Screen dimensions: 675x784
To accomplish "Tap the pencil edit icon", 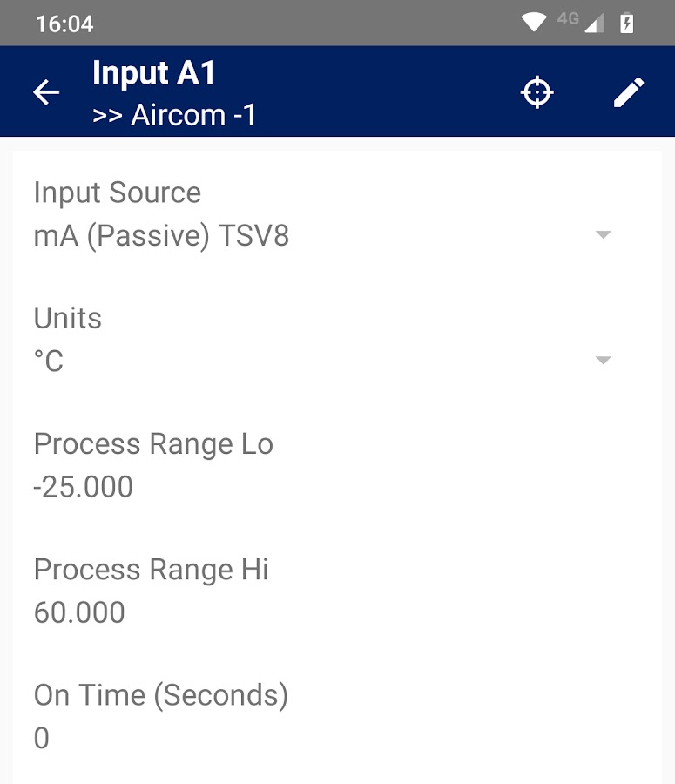I will [x=629, y=92].
